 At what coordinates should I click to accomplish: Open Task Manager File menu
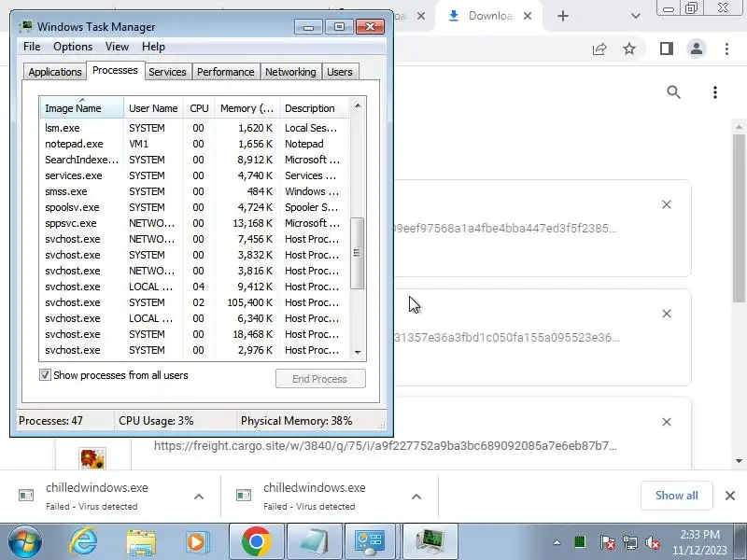click(32, 47)
